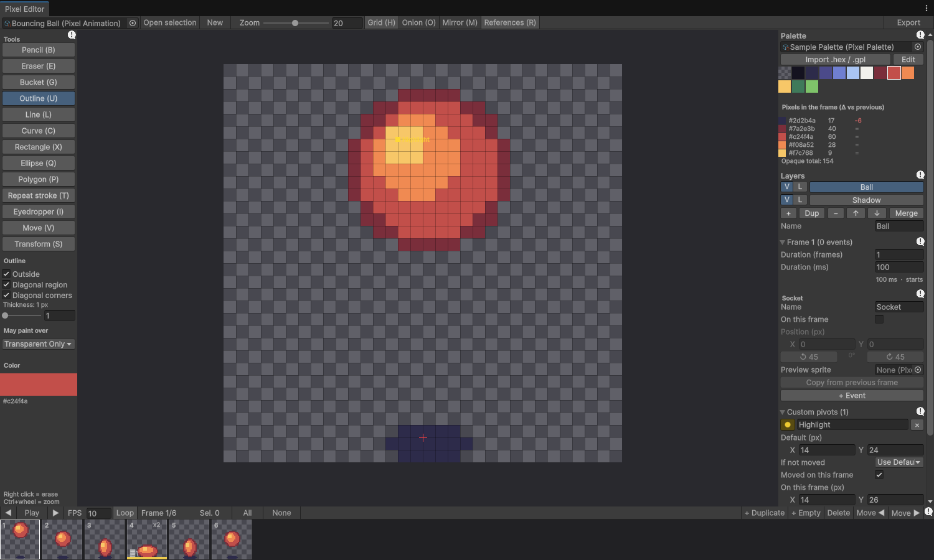Open the kebab menu in title bar

point(927,8)
